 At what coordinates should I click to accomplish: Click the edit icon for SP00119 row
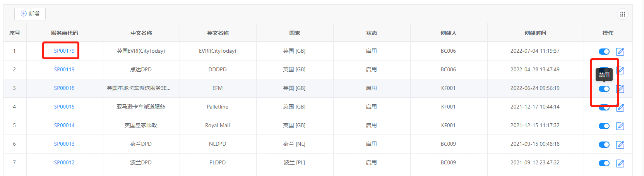620,70
